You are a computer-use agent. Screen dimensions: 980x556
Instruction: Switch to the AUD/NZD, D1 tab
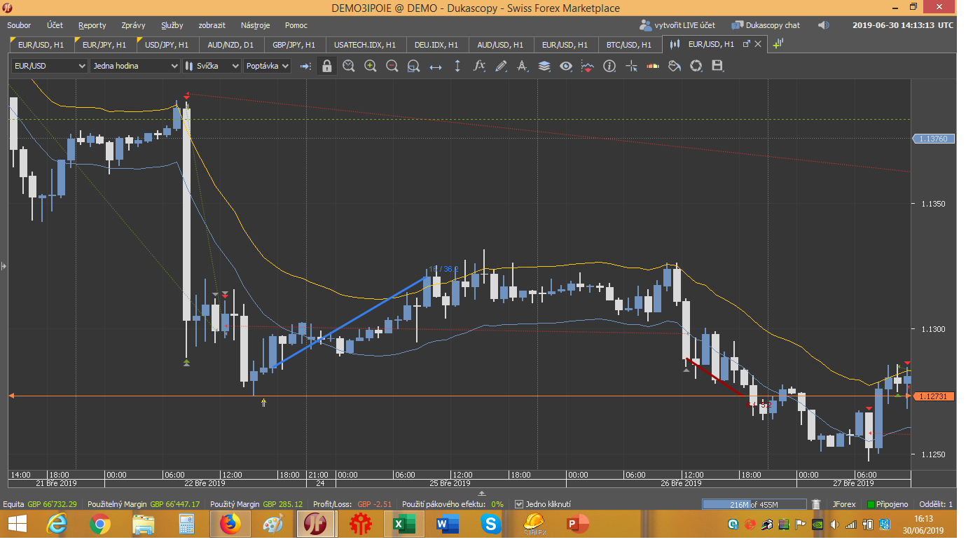tap(230, 44)
